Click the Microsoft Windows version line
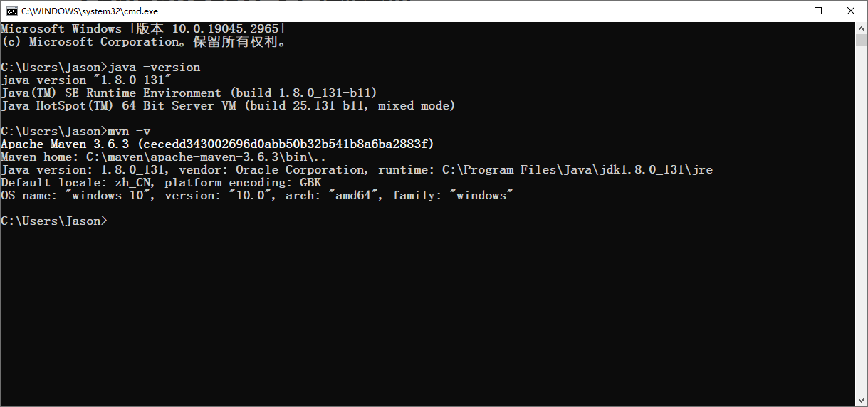 pyautogui.click(x=143, y=29)
